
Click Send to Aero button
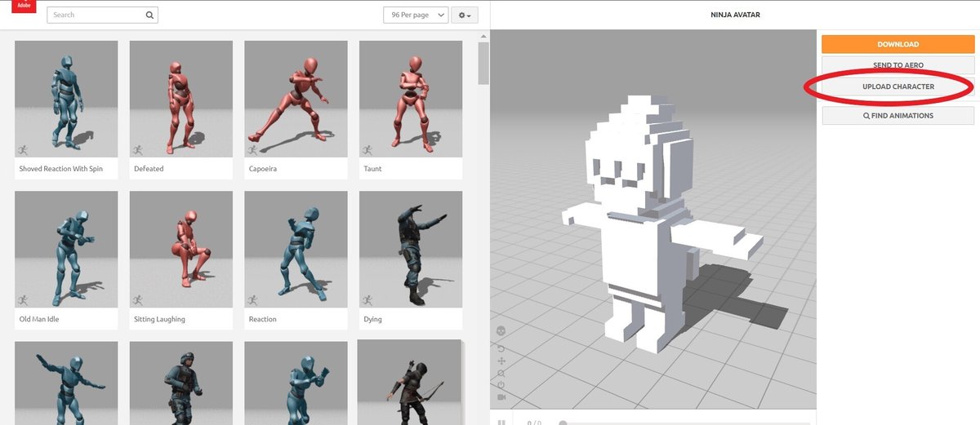click(898, 65)
